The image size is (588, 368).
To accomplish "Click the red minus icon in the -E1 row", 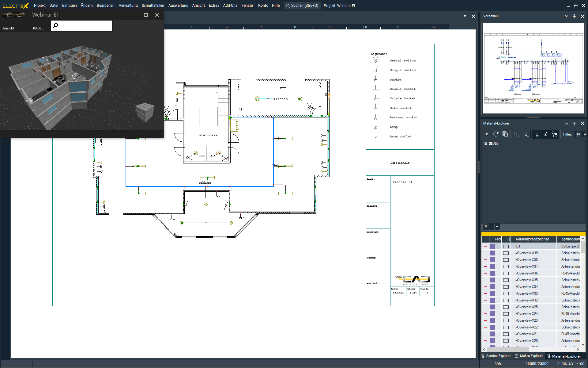I will click(485, 246).
